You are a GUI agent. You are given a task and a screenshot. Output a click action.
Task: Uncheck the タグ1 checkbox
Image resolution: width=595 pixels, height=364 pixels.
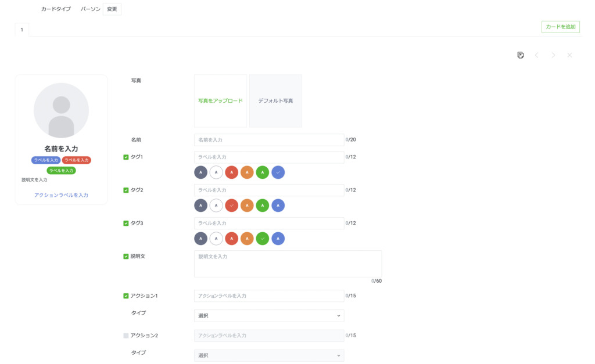pyautogui.click(x=126, y=157)
